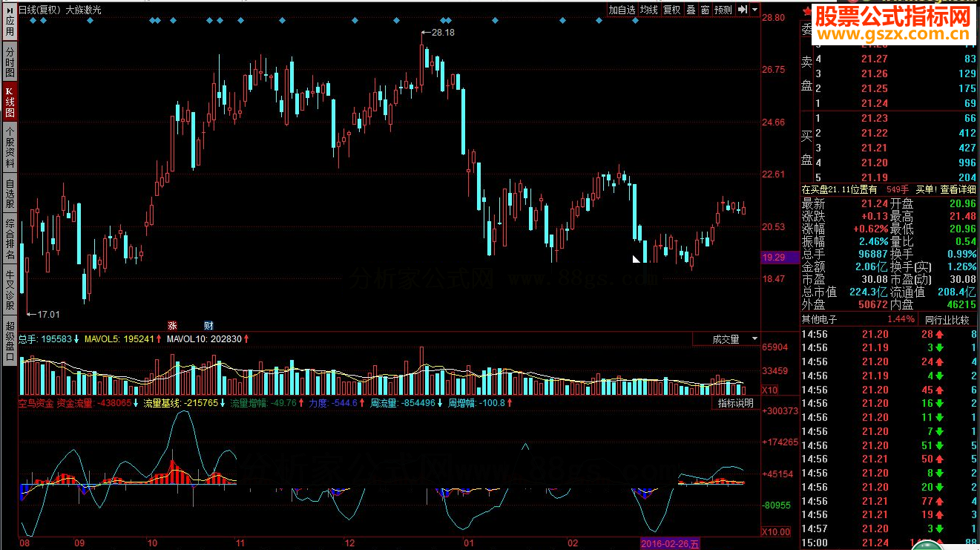Switch to the 自选股 tab
Image resolution: width=980 pixels, height=550 pixels.
[10, 194]
